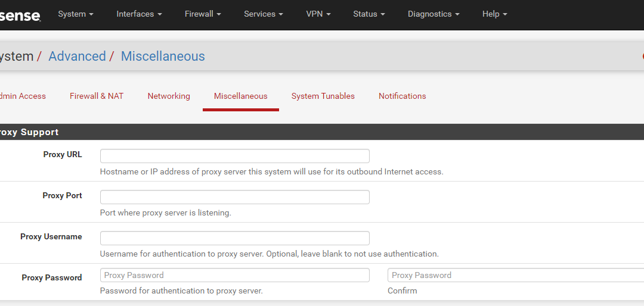The width and height of the screenshot is (644, 306).
Task: Click the Miscellaneous breadcrumb link
Action: point(163,56)
